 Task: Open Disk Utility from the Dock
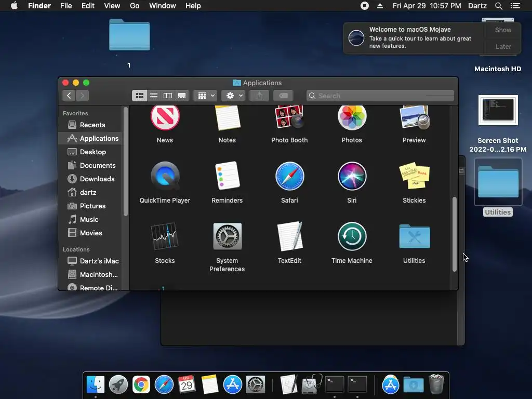coord(311,384)
